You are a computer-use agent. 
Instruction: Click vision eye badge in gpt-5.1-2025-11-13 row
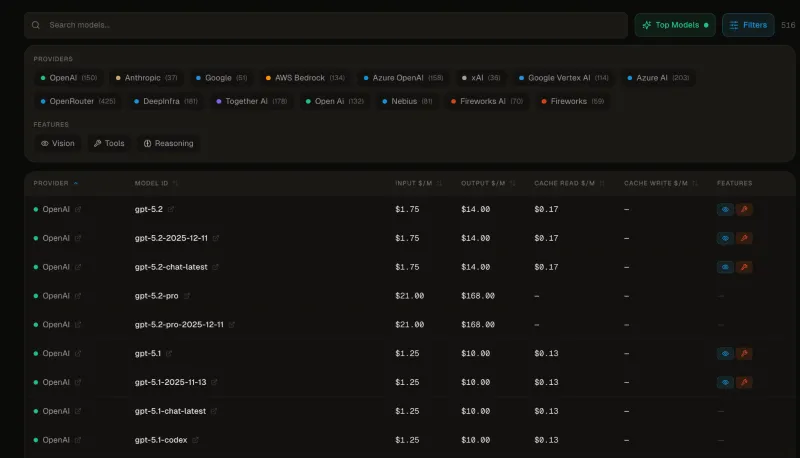coord(725,382)
